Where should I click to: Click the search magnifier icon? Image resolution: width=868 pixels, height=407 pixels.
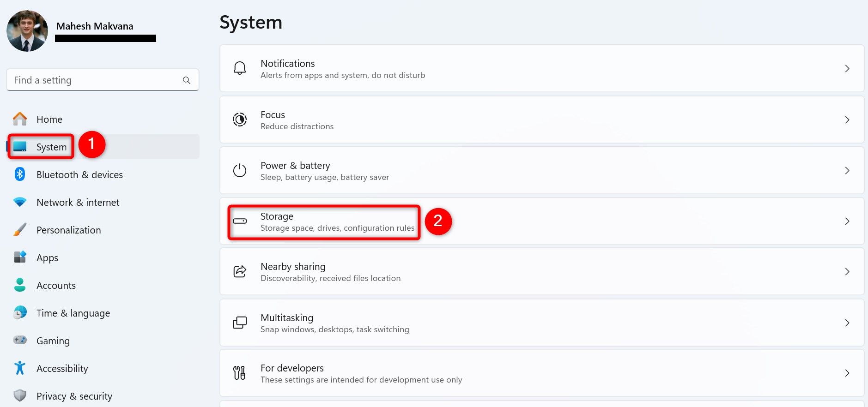point(187,80)
